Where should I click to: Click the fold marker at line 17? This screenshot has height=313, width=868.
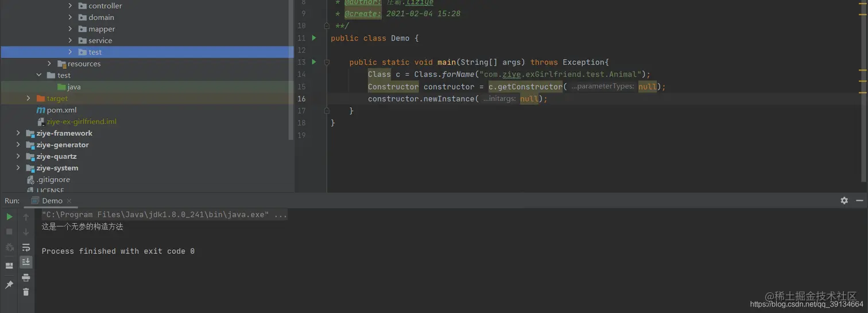coord(327,111)
